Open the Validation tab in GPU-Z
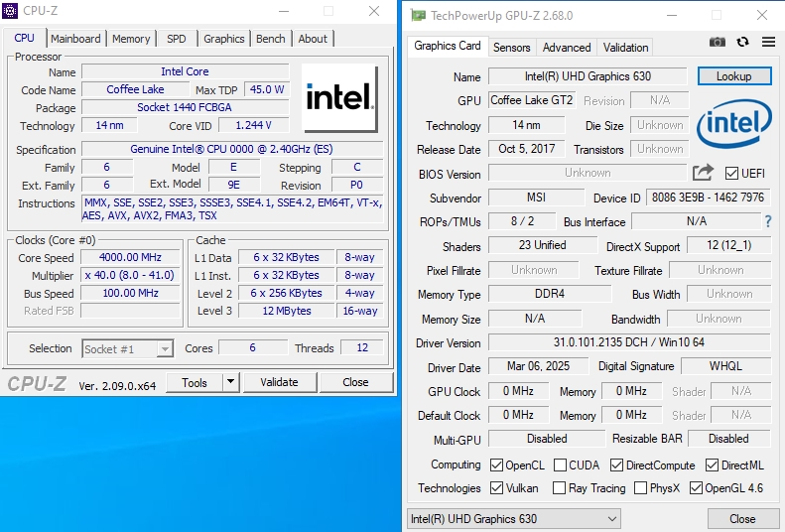The width and height of the screenshot is (785, 532). point(625,48)
